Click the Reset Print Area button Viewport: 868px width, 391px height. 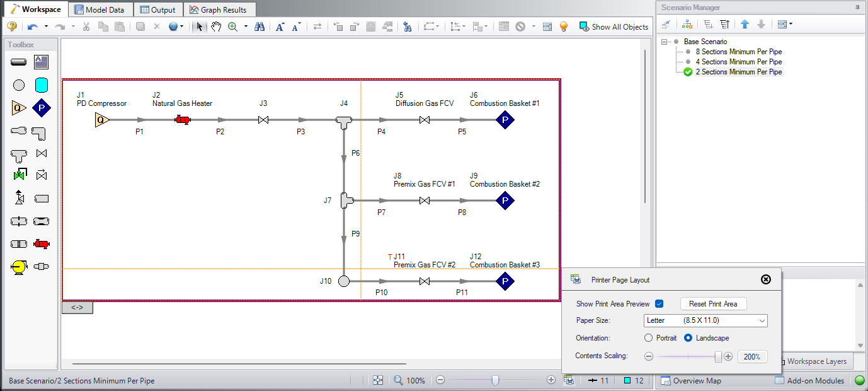[x=713, y=303]
